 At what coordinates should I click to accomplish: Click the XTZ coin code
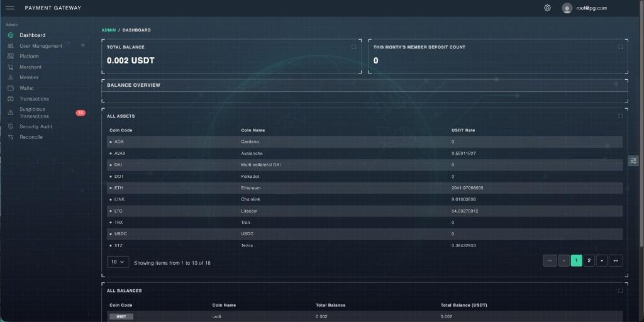coord(118,246)
